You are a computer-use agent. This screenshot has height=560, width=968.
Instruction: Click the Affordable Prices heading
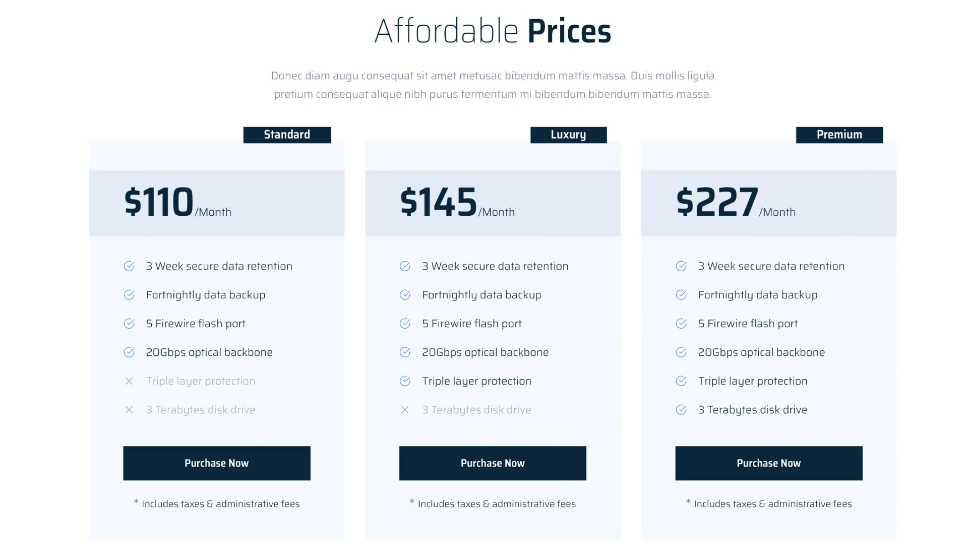[x=493, y=31]
